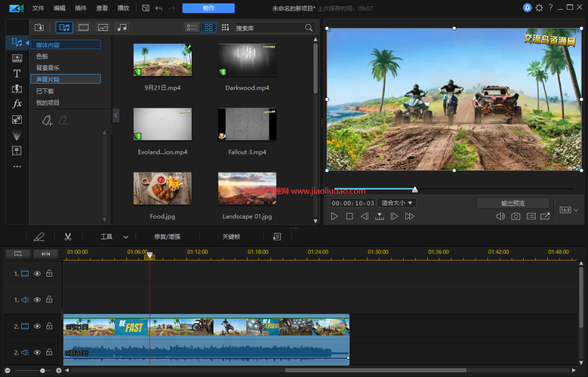Screen dimensions: 588x377
Task: Open the 播放 menu
Action: point(123,8)
